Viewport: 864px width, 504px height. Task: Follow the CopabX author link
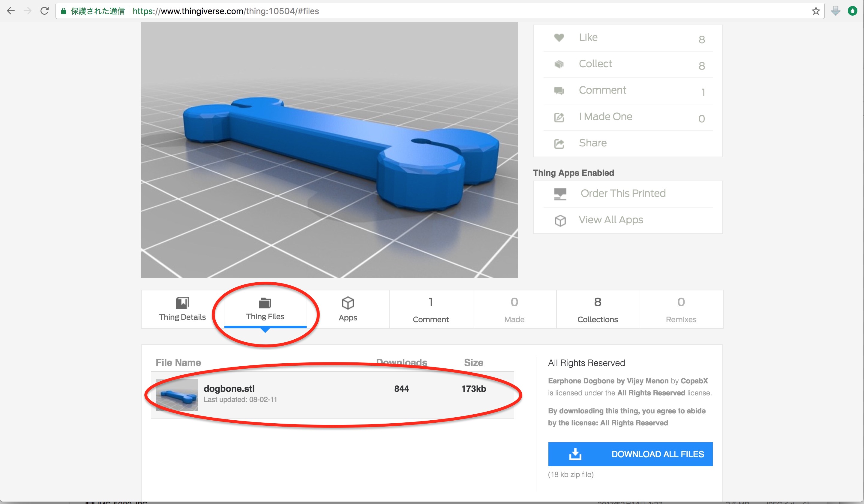(x=694, y=381)
